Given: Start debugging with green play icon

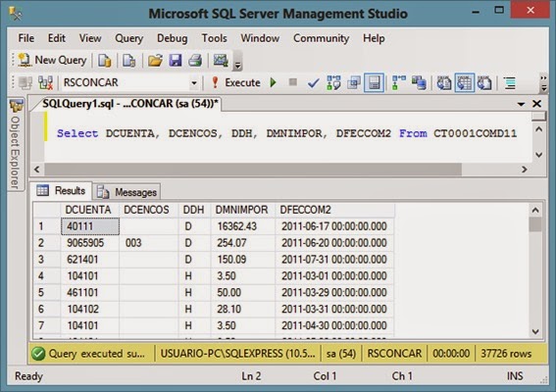Looking at the screenshot, I should tap(273, 83).
